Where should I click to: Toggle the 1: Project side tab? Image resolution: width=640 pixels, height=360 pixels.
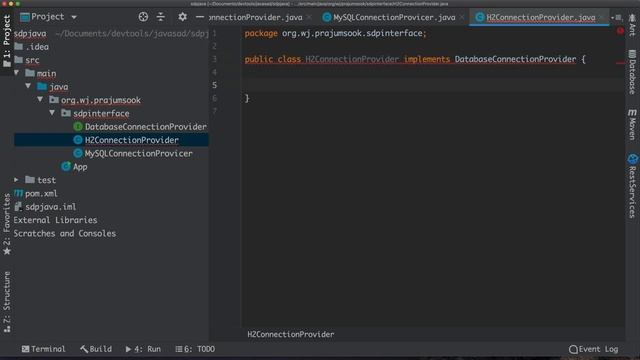[x=7, y=41]
